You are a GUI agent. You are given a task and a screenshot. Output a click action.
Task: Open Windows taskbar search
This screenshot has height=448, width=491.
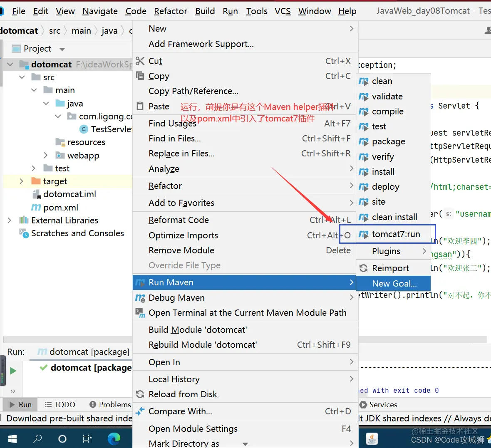37,439
